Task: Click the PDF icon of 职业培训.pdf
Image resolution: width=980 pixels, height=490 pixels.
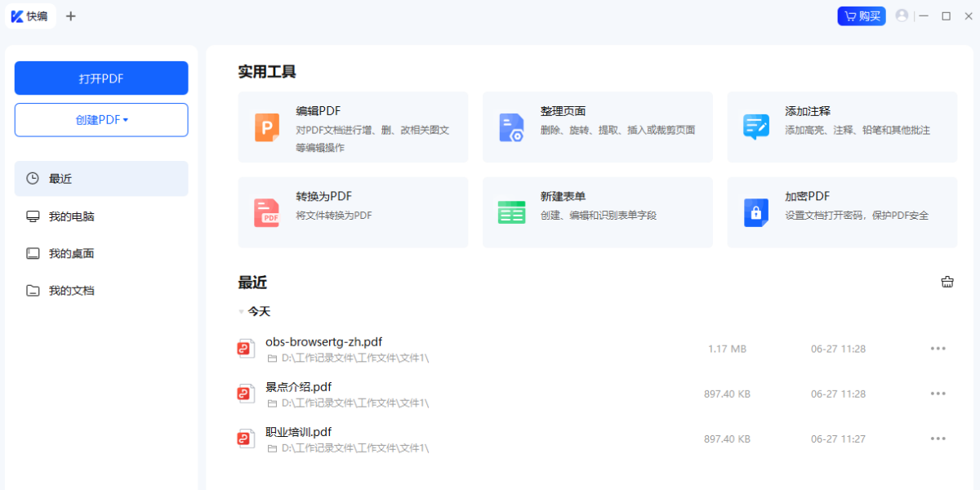Action: click(x=246, y=439)
